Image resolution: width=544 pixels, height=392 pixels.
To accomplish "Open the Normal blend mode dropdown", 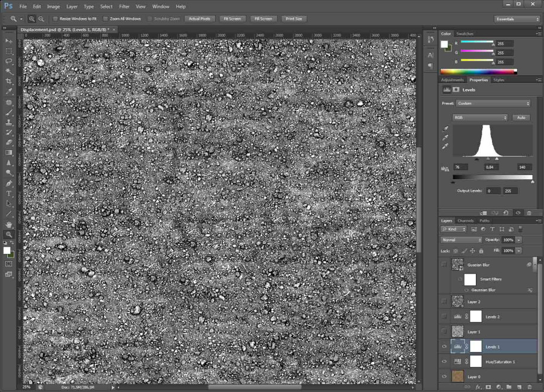I will coord(460,240).
